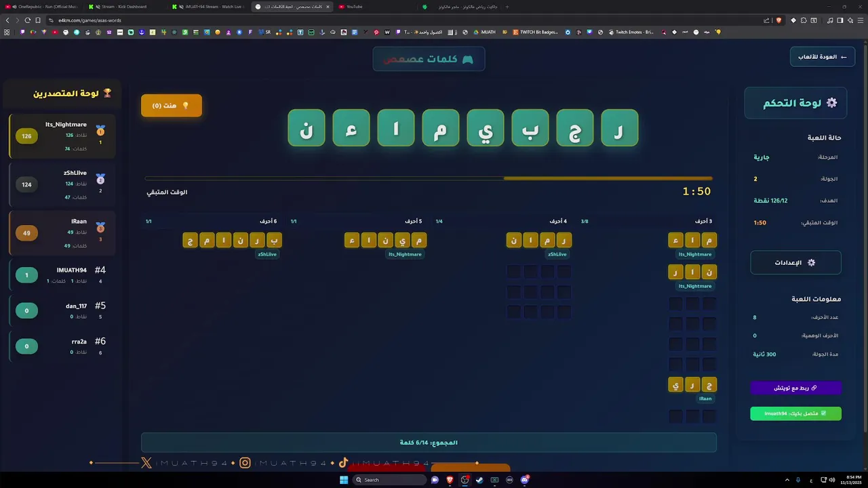Switch to IMUATH94 Stream tab
Viewport: 868px width, 488px height.
tap(209, 7)
